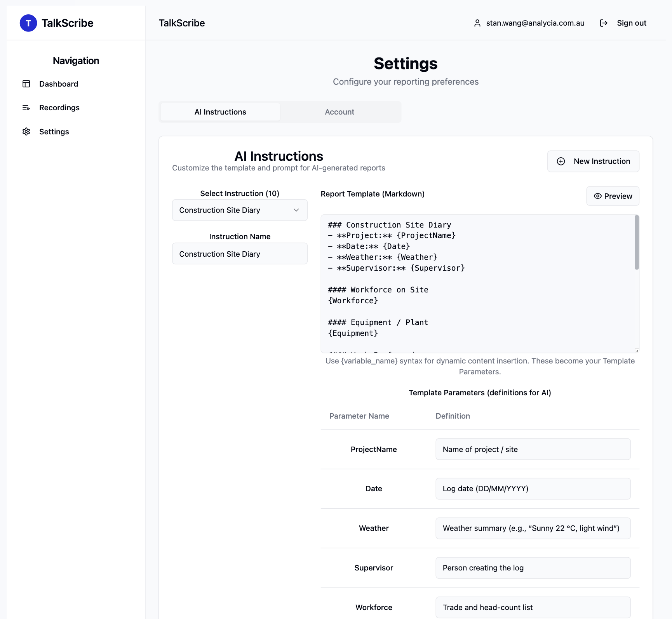Screen dimensions: 672x619
Task: Click the report template scrollbar thumb
Action: click(x=637, y=242)
